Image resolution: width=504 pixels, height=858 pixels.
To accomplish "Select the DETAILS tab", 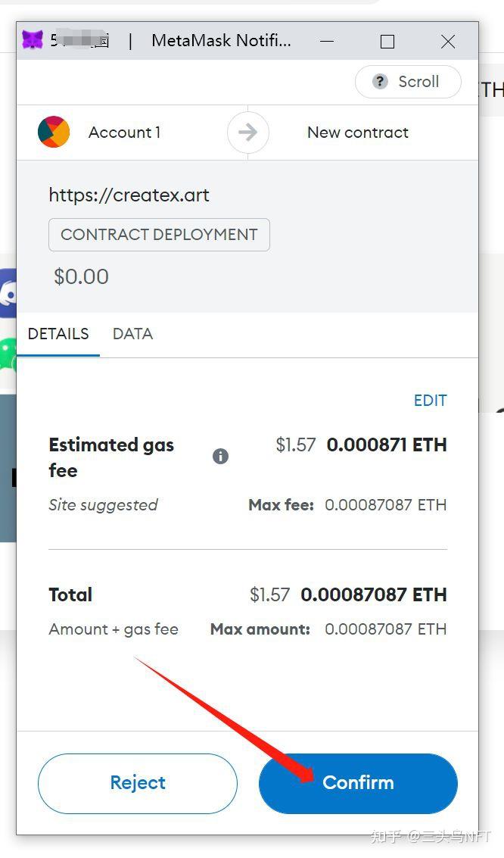I will pyautogui.click(x=58, y=334).
